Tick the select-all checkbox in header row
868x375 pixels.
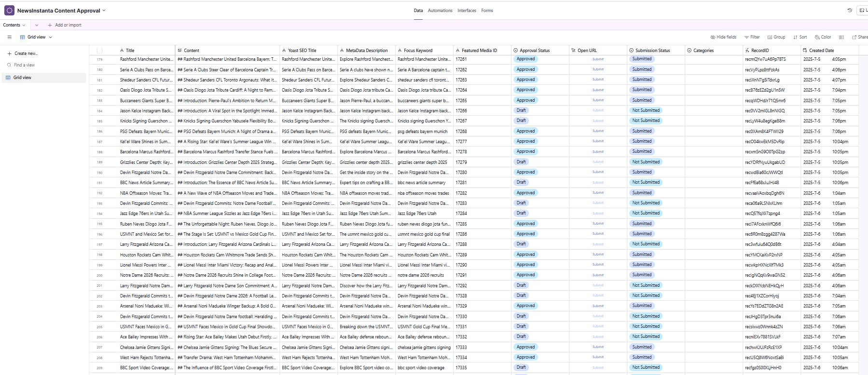pyautogui.click(x=99, y=50)
